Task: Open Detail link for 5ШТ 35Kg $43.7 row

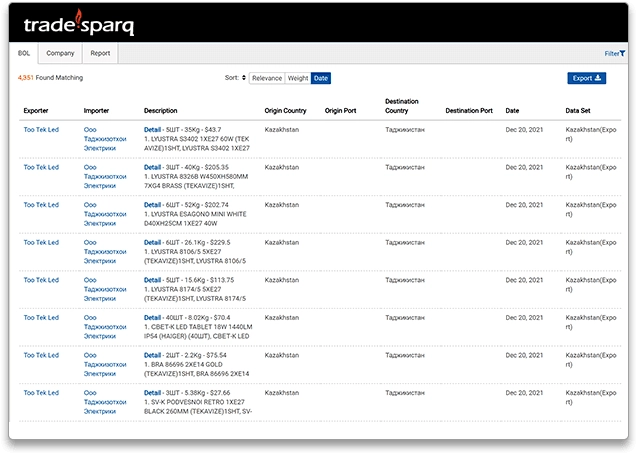Action: click(153, 130)
